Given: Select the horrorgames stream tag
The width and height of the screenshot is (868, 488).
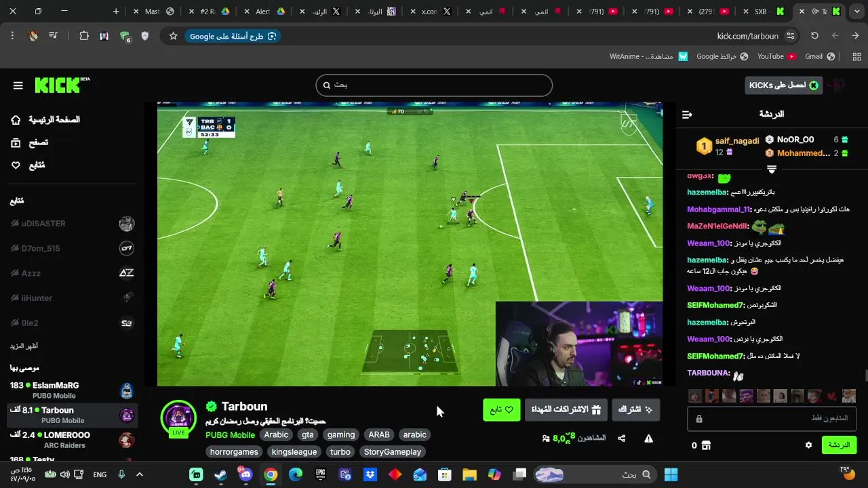Looking at the screenshot, I should (x=234, y=452).
